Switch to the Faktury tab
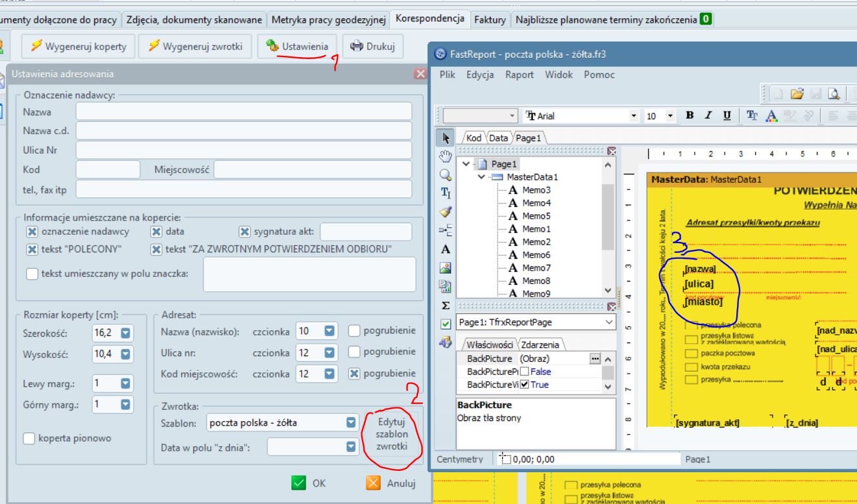 490,19
